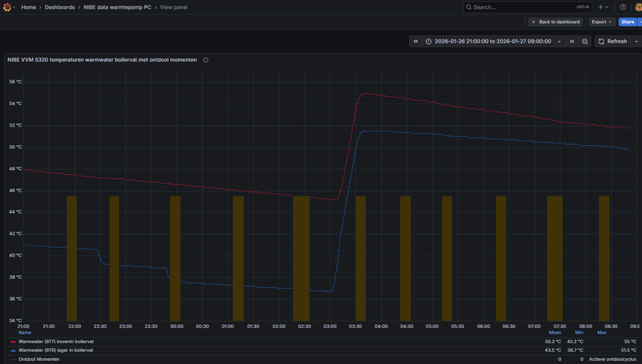Shift time range backwards

tap(416, 42)
